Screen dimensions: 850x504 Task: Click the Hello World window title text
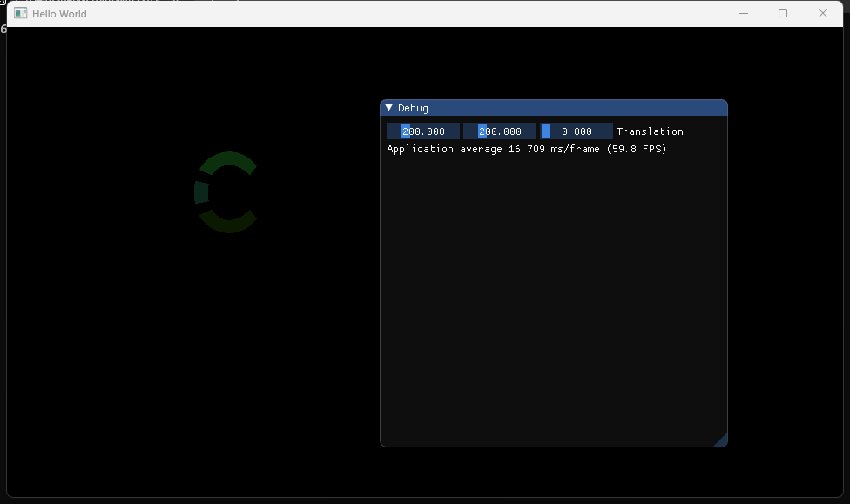coord(59,14)
